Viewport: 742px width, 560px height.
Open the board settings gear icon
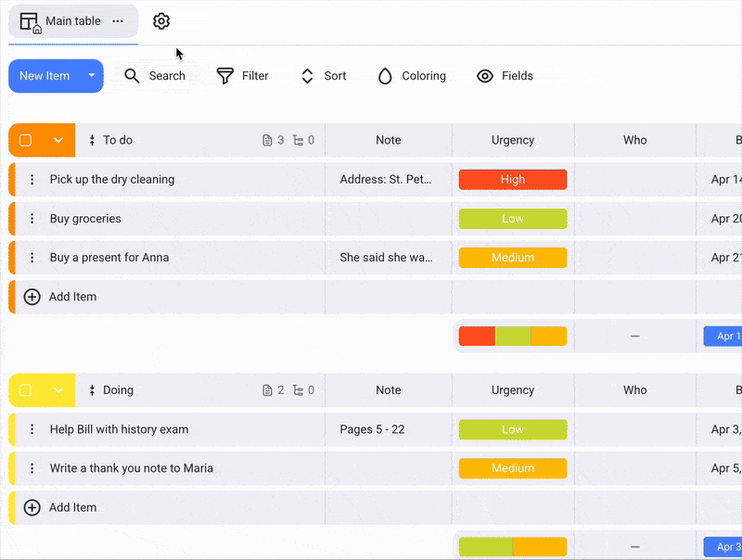coord(161,21)
